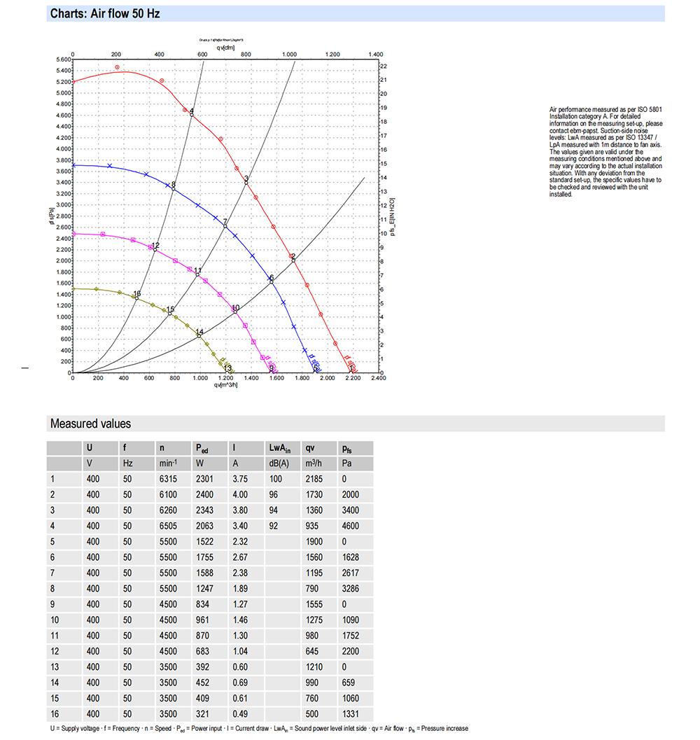Click the "pfs" column header in the table
This screenshot has width=700, height=740.
pos(346,449)
